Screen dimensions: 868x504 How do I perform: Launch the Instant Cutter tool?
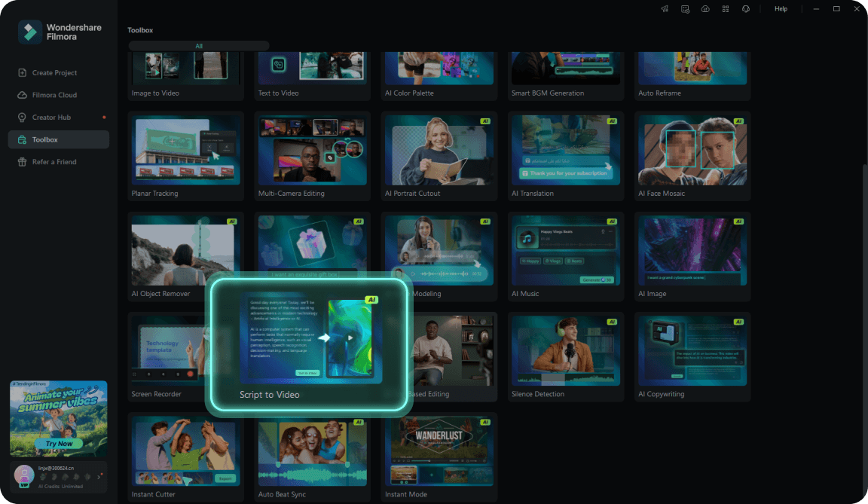[x=185, y=457]
